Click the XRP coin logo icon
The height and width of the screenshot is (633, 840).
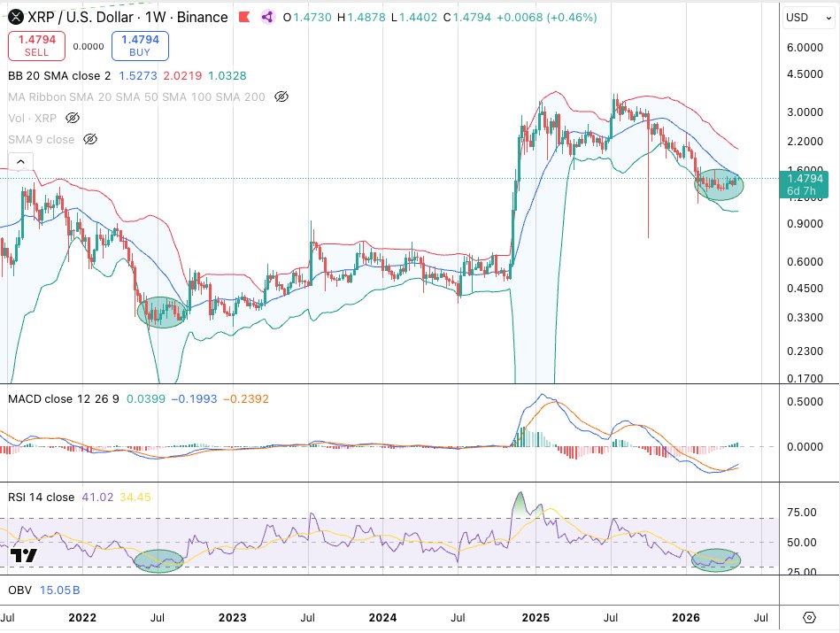pos(16,17)
